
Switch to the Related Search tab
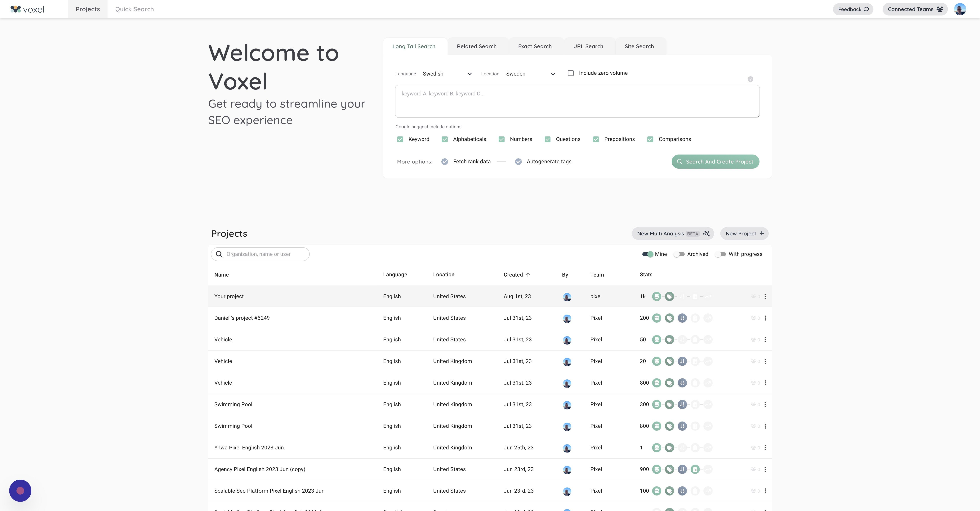coord(477,46)
